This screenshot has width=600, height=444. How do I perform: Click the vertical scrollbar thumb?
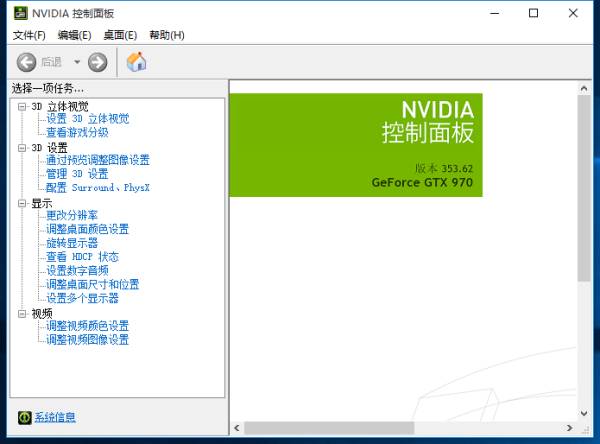[584, 188]
